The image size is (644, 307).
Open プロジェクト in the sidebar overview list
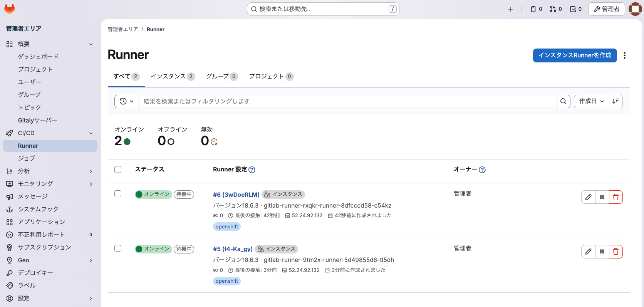point(50,69)
